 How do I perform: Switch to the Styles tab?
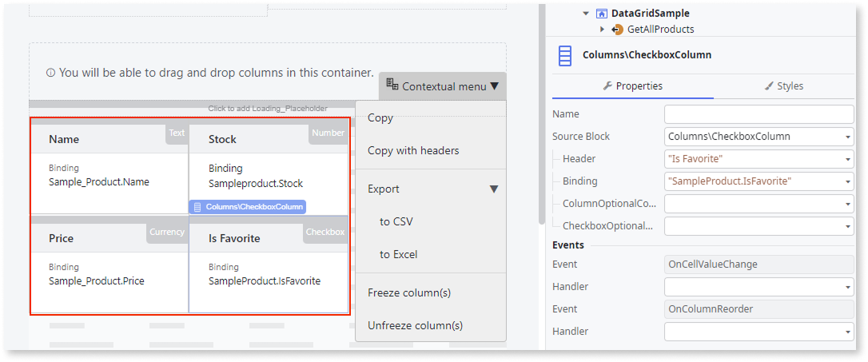pos(784,86)
